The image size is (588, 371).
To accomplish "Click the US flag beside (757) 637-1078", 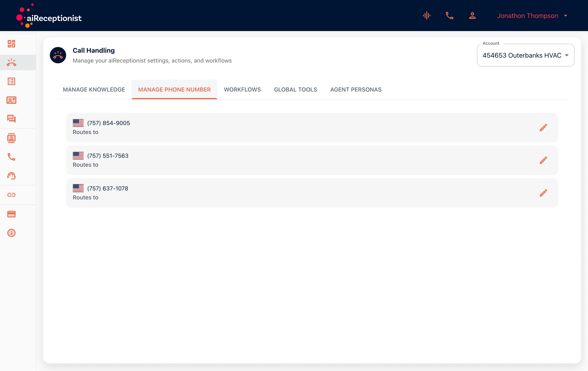I will pos(78,188).
